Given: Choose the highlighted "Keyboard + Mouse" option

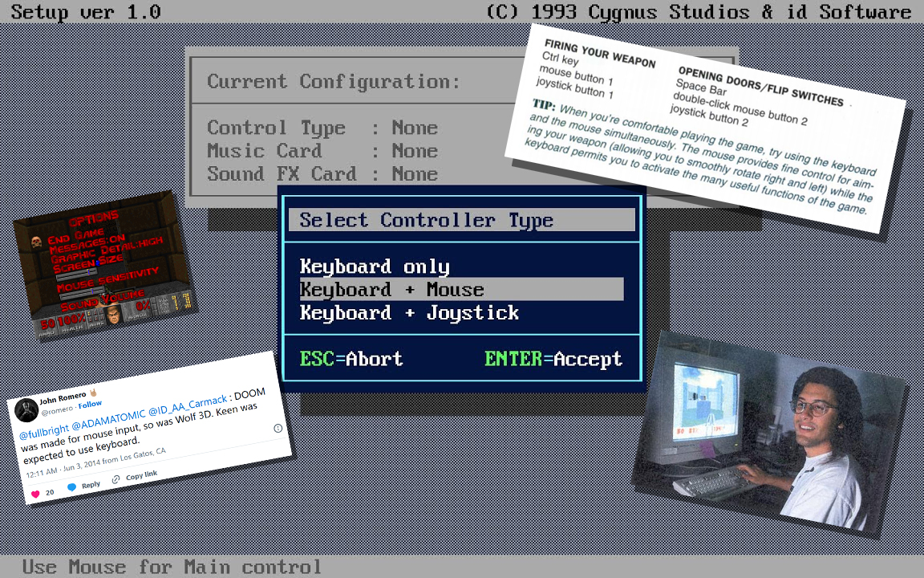Looking at the screenshot, I should [x=461, y=289].
